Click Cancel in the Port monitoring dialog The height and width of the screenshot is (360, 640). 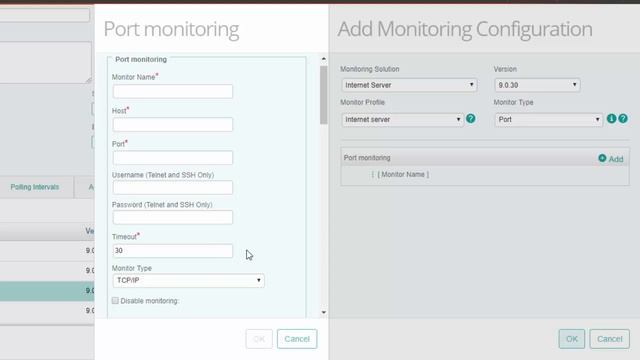(297, 339)
